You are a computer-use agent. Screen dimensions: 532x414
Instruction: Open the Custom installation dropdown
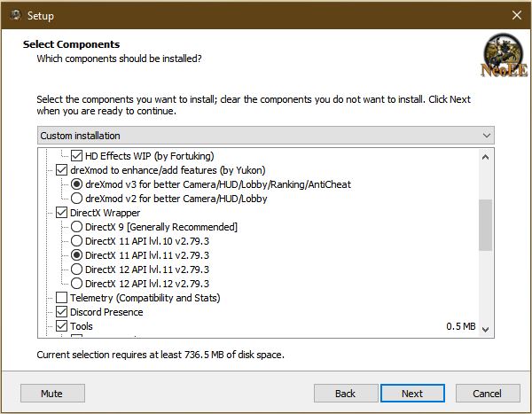tap(265, 136)
